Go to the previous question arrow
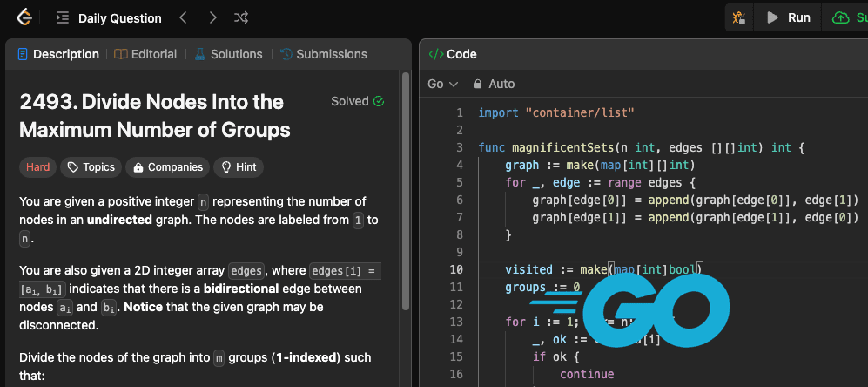The width and height of the screenshot is (868, 387). pyautogui.click(x=183, y=17)
